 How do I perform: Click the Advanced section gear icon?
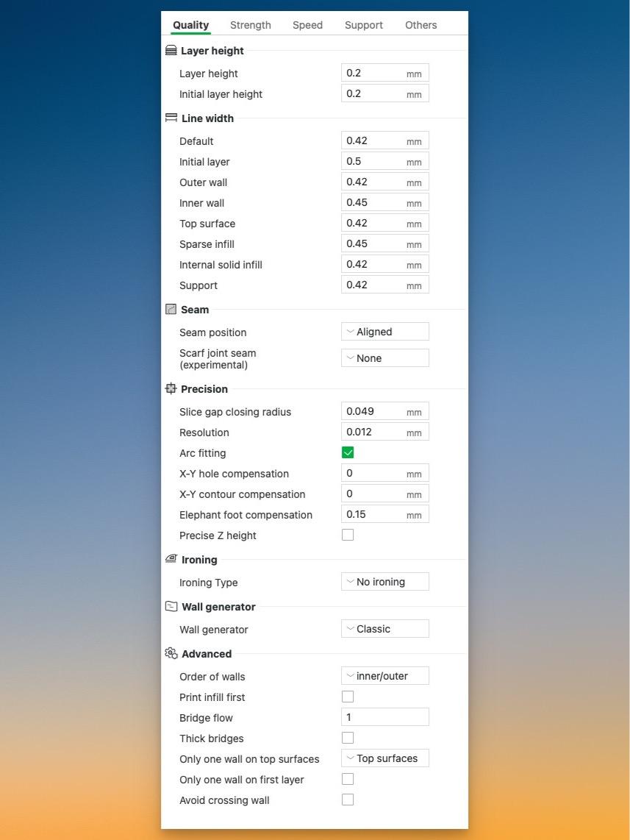point(171,654)
